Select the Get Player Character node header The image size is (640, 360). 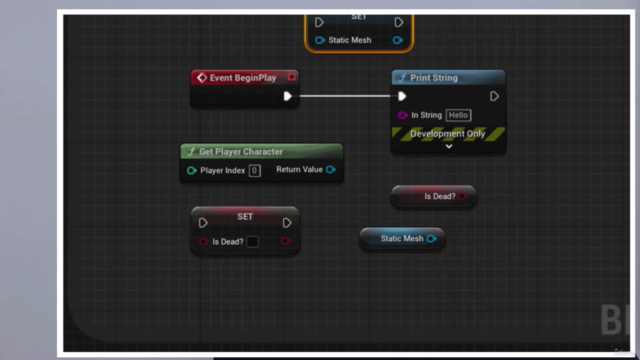click(x=262, y=151)
